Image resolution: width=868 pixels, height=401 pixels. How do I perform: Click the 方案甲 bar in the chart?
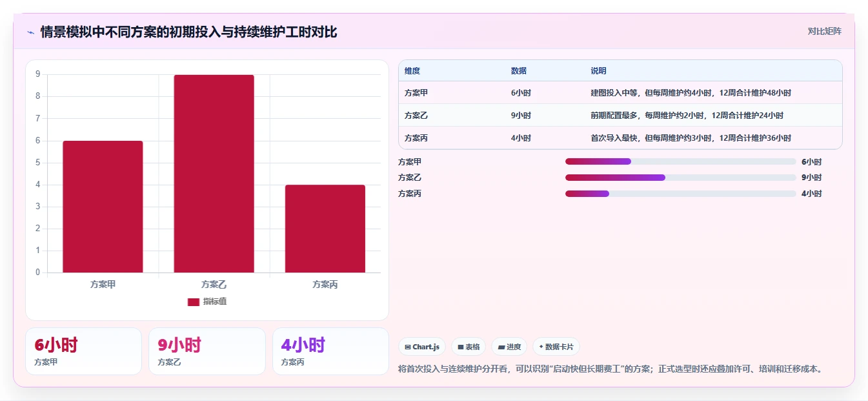tap(103, 207)
